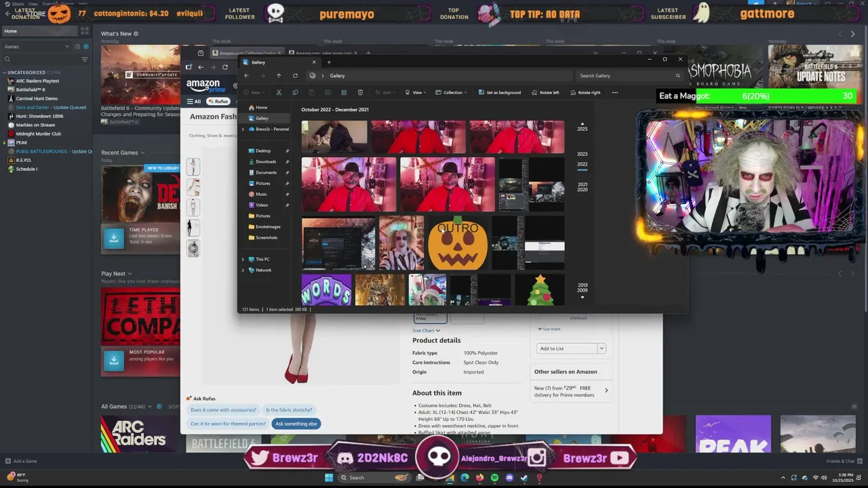The image size is (868, 488).
Task: Expand This PC node in Explorer sidebar
Action: 243,260
